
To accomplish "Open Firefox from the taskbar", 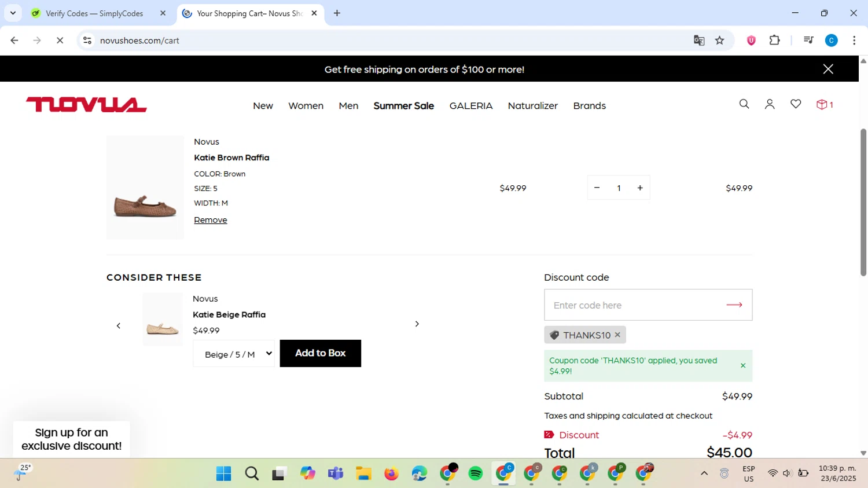I will point(392,474).
